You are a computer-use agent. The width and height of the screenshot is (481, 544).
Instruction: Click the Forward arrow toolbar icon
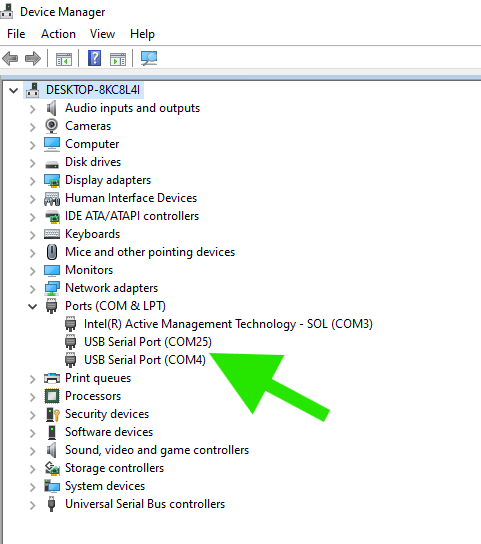[x=33, y=58]
